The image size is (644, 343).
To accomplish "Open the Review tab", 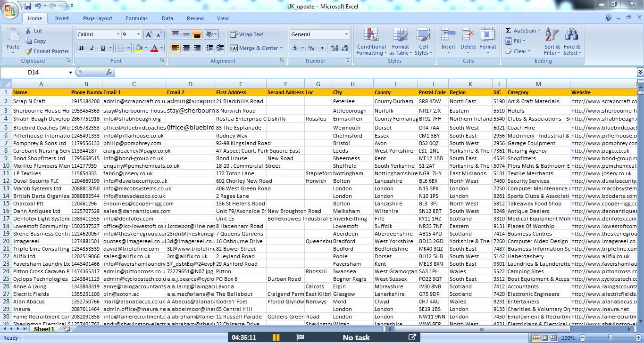I will pos(195,18).
